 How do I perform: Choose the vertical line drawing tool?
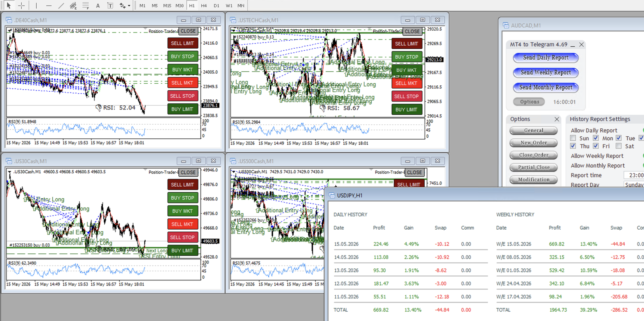tap(36, 6)
